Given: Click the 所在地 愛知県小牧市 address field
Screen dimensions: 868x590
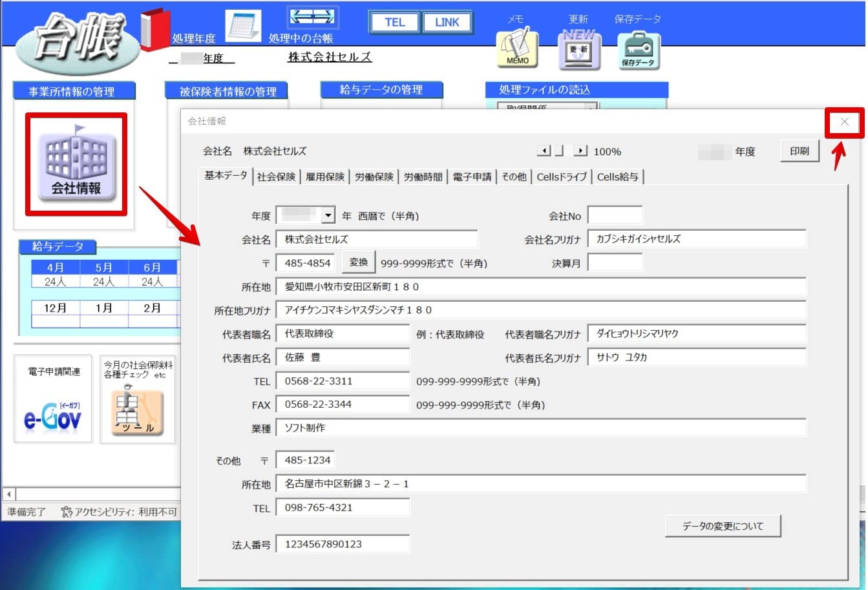Looking at the screenshot, I should 541,286.
